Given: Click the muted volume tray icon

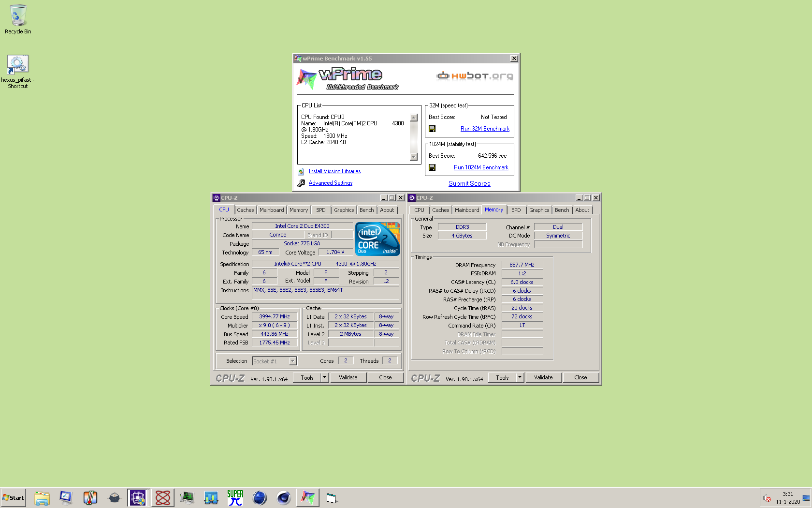Looking at the screenshot, I should tap(767, 498).
